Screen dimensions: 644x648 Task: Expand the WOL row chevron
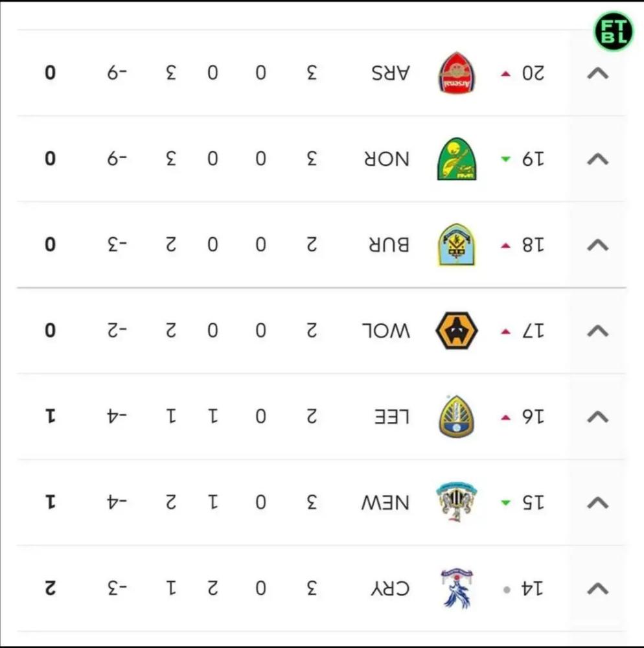click(598, 331)
